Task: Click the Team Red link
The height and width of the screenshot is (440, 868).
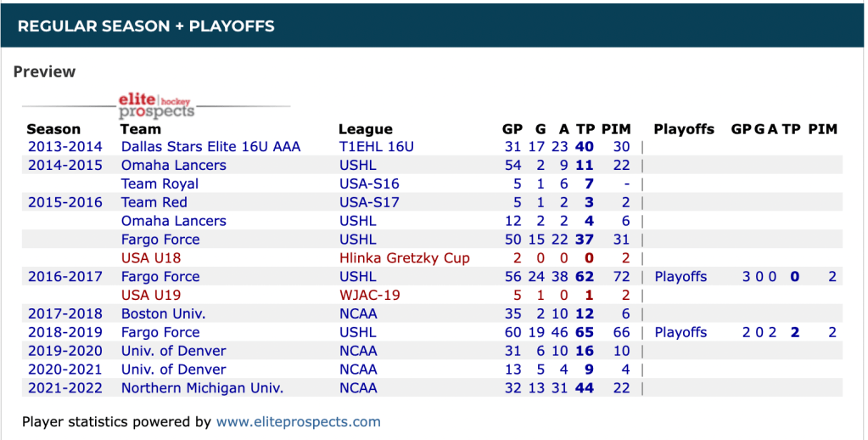Action: click(x=154, y=202)
